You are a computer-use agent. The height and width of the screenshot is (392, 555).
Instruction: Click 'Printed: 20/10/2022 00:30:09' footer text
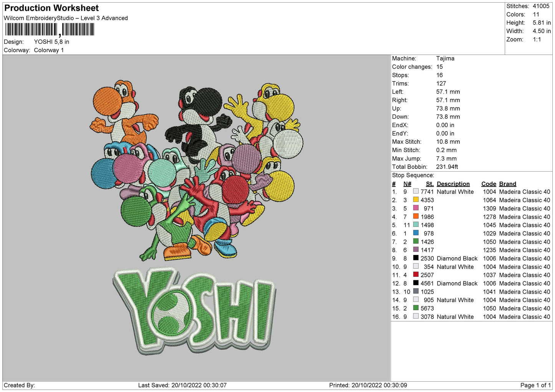pyautogui.click(x=368, y=385)
